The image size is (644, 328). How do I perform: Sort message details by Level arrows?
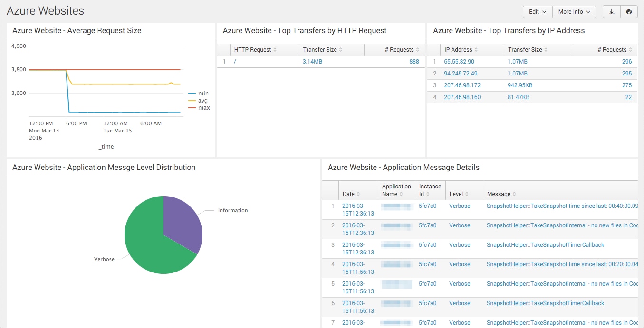(467, 194)
